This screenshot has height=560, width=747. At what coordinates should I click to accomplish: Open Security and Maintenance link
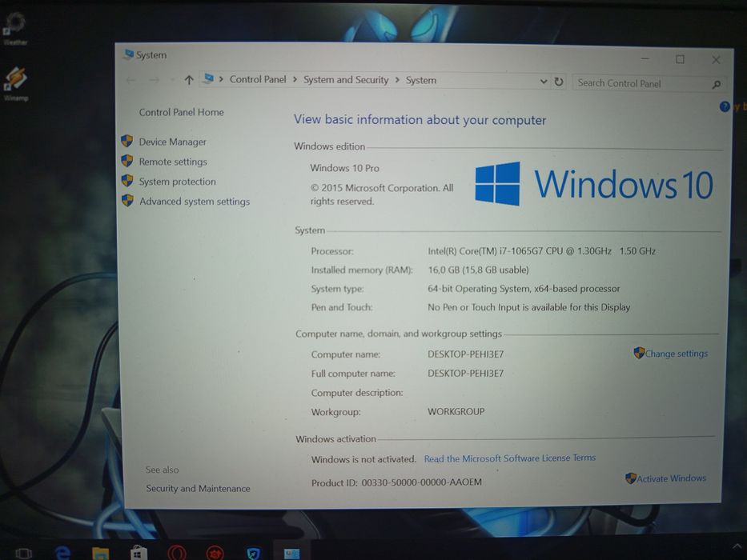pyautogui.click(x=198, y=489)
